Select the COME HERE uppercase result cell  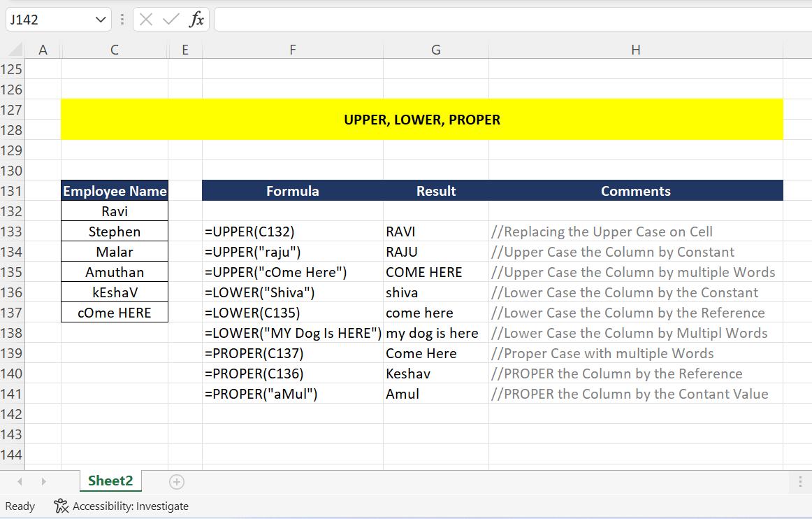tap(436, 272)
